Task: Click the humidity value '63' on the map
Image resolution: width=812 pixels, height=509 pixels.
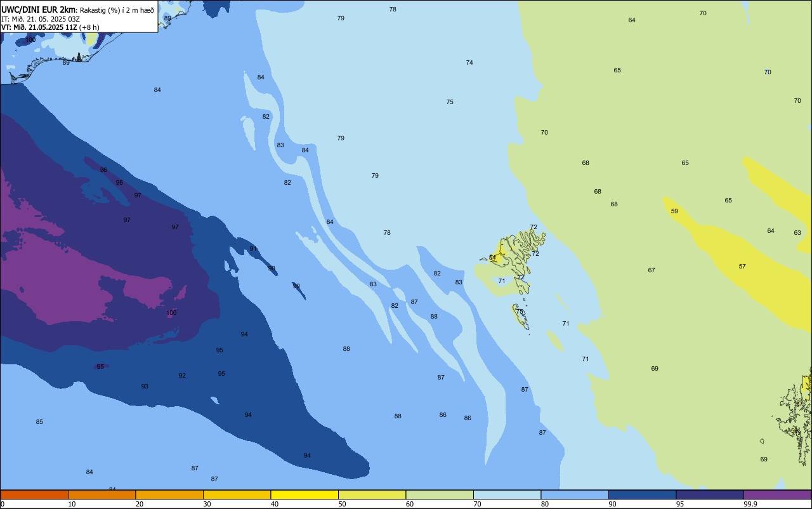Action: [797, 233]
